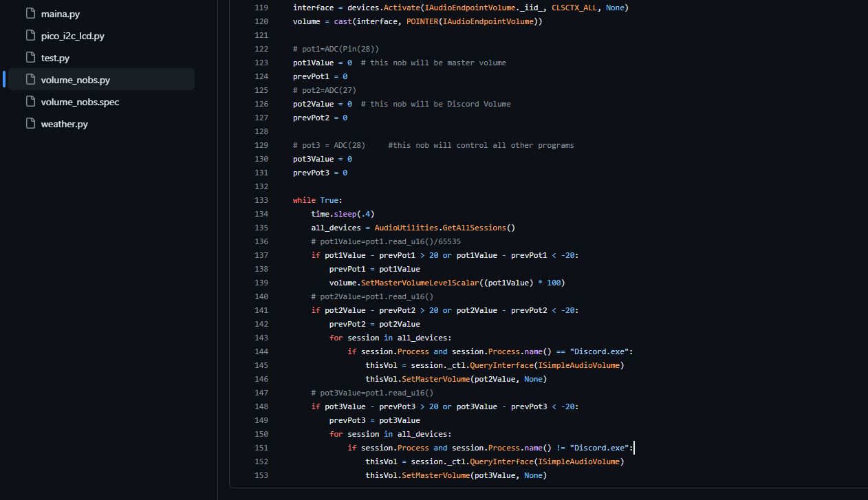
Task: Click the 'volume = cast' line
Action: (x=417, y=21)
